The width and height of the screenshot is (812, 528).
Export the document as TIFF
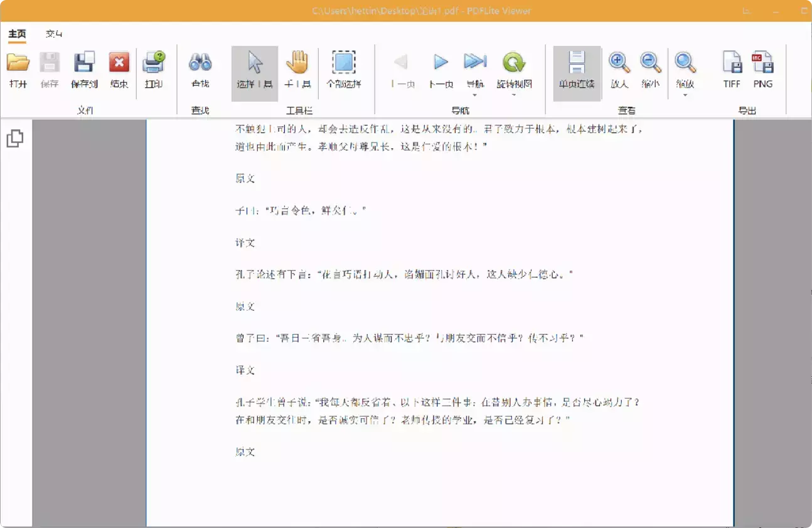click(731, 69)
